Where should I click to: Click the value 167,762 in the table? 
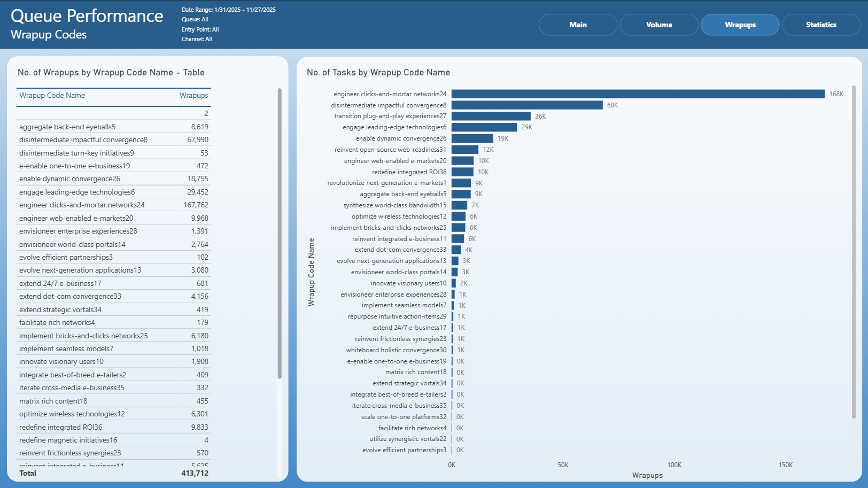[196, 205]
